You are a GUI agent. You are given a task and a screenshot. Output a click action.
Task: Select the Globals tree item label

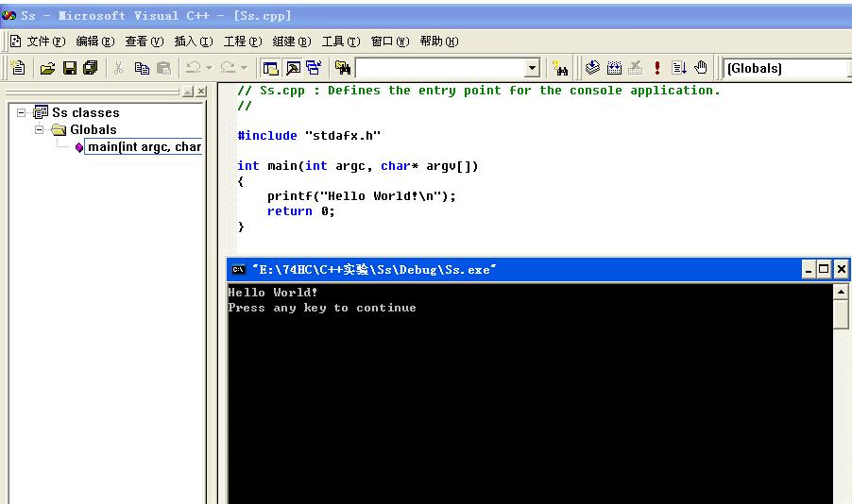(x=93, y=130)
